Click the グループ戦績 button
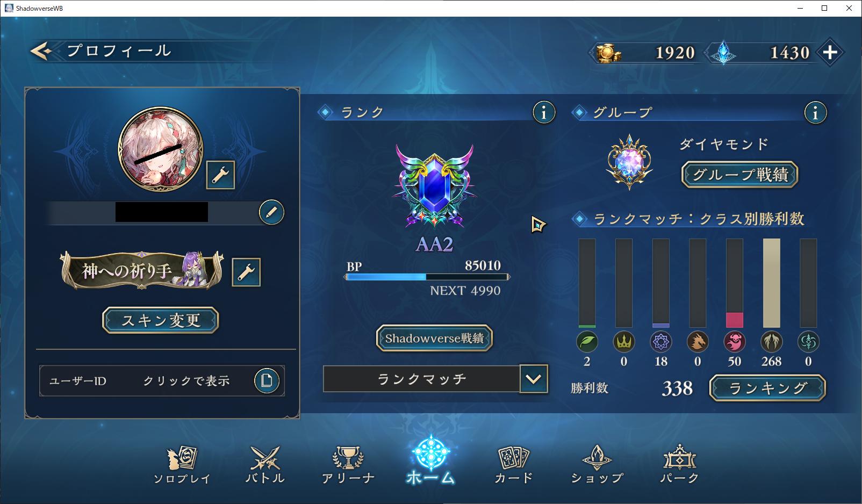 [x=740, y=175]
